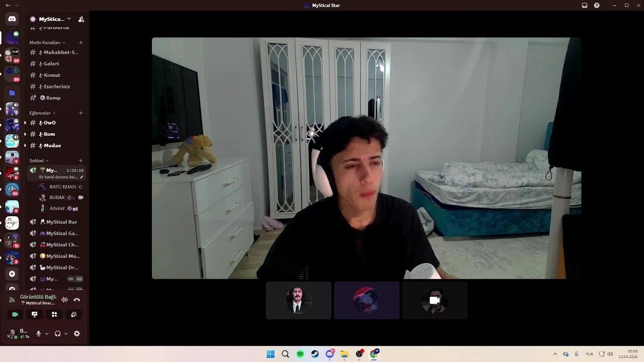Open server with 30 notification badge
Image resolution: width=644 pixels, height=362 pixels.
tap(12, 74)
